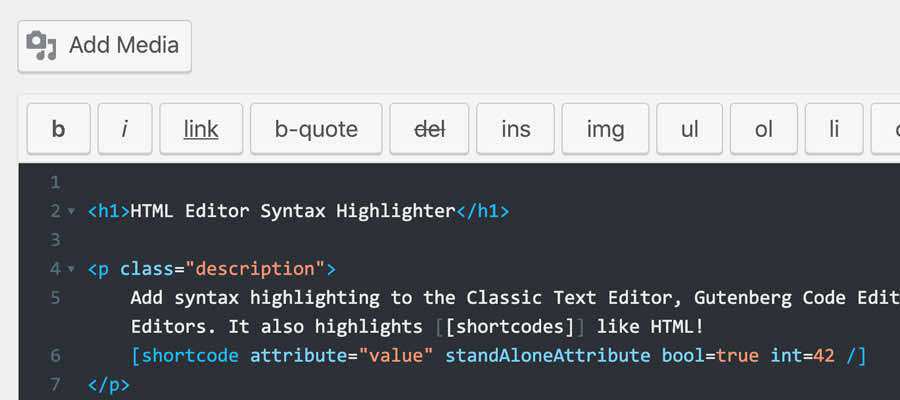The width and height of the screenshot is (900, 400).
Task: Insert list item using li button
Action: (834, 129)
